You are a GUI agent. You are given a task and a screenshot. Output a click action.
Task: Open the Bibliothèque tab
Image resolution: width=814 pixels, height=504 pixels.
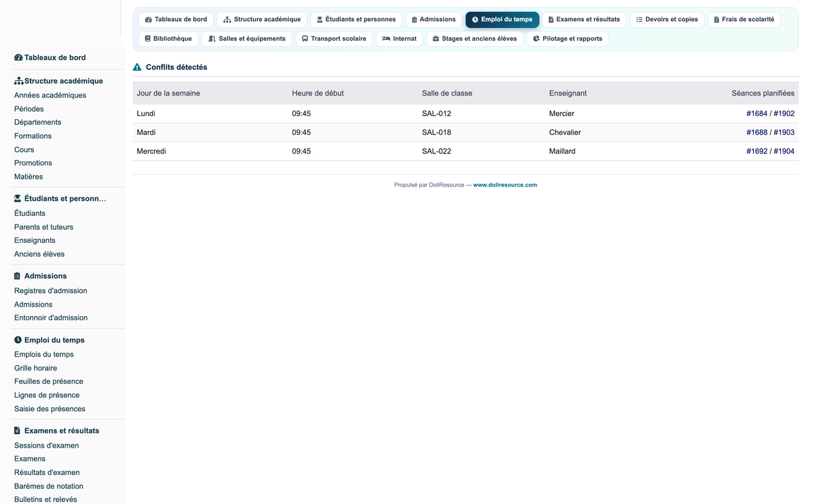[x=168, y=39]
